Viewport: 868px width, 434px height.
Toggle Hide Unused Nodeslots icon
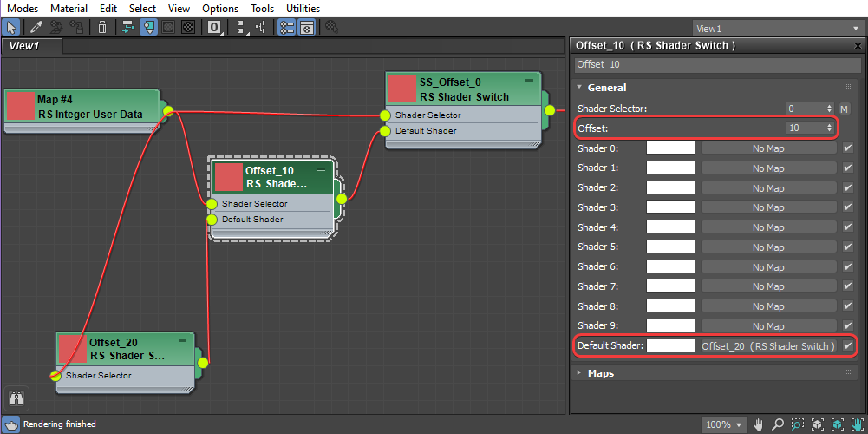tap(148, 27)
